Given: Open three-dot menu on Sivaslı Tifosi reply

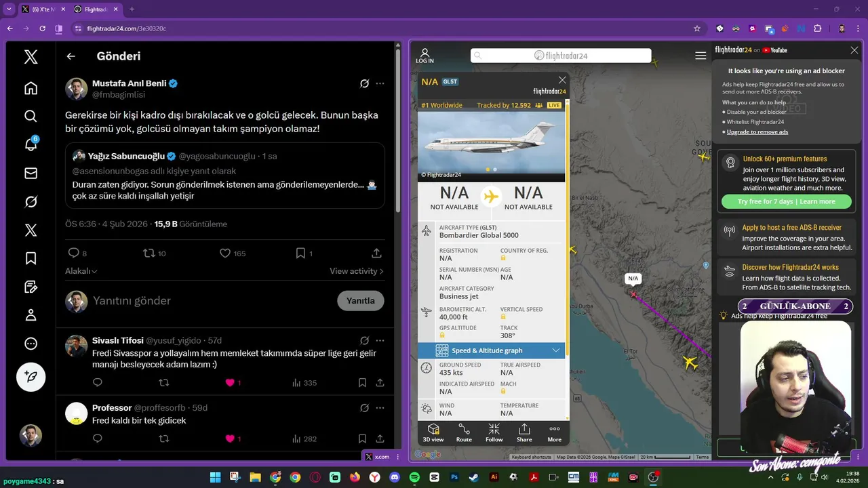Looking at the screenshot, I should coord(380,340).
